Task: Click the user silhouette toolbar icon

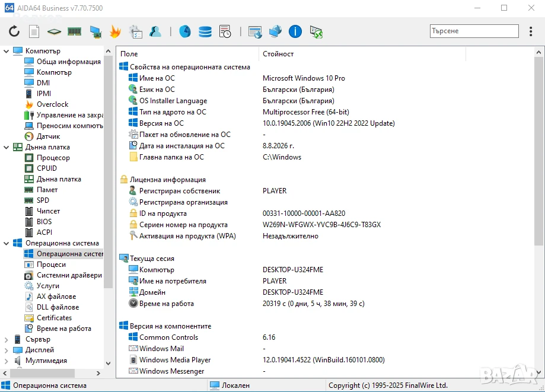Action: 155,31
